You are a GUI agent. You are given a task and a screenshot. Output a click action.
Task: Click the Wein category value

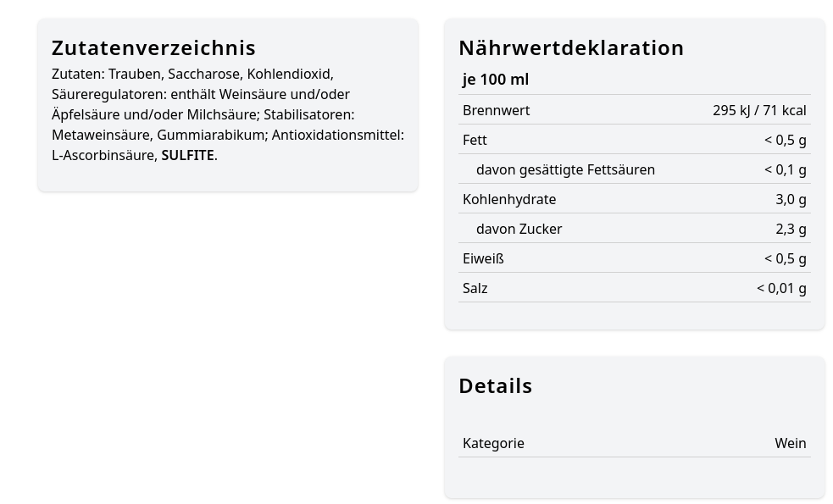click(790, 443)
